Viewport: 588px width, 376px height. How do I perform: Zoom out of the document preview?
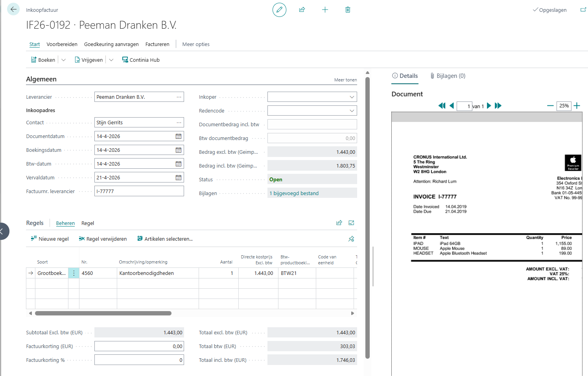click(550, 106)
